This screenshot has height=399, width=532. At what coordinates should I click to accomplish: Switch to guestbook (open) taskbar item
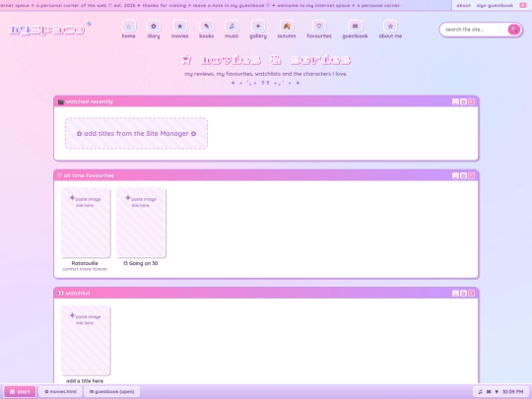click(x=112, y=391)
